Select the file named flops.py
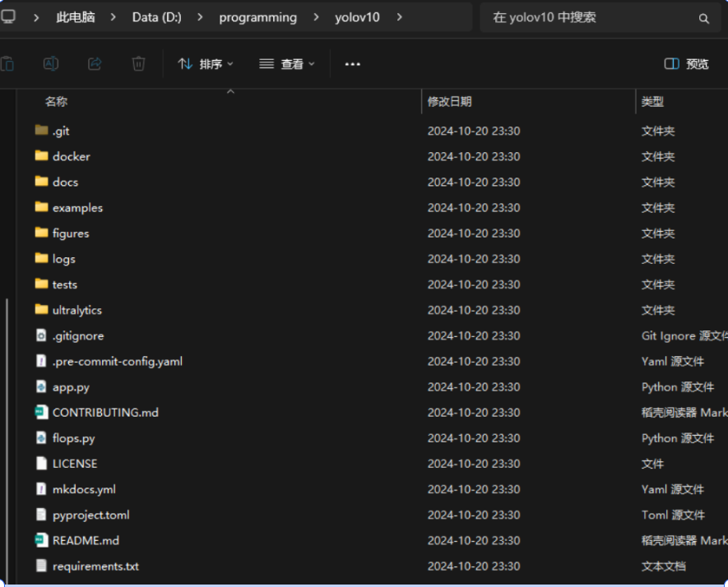 (x=74, y=438)
